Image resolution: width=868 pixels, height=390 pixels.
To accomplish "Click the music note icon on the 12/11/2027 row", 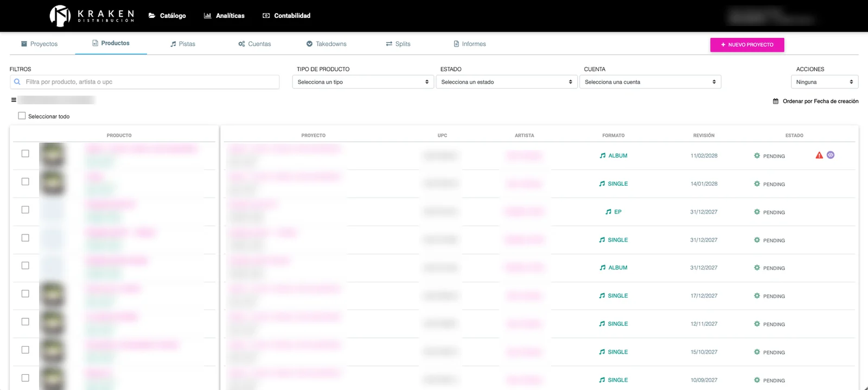I will [x=602, y=324].
